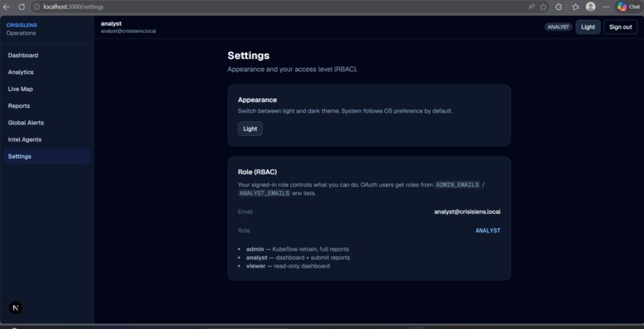
Task: Click the admin role description bullet
Action: coord(297,249)
